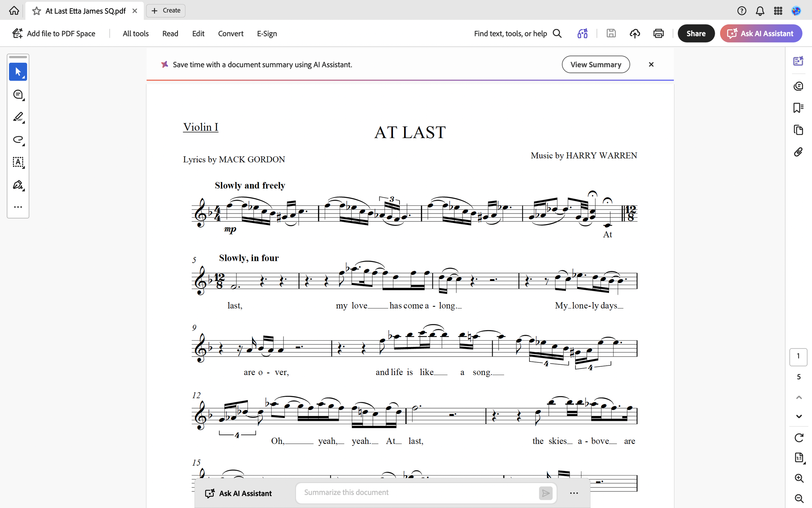
Task: Click the current page number box
Action: pos(798,357)
